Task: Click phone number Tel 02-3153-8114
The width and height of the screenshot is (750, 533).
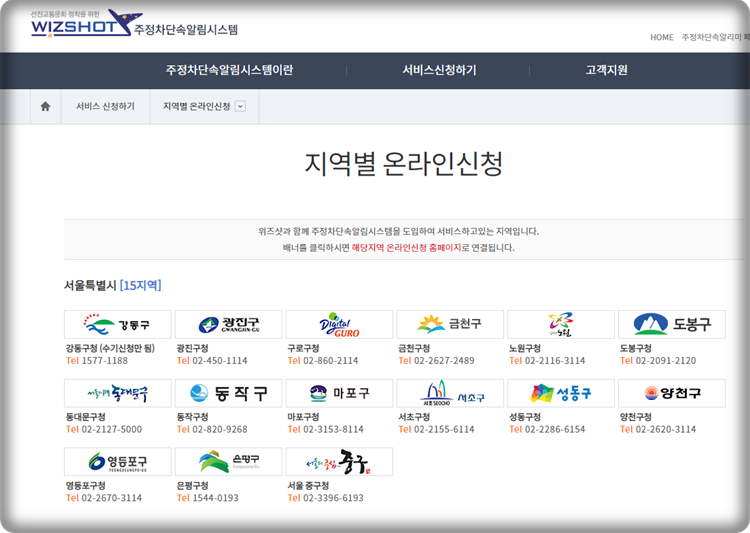Action: click(x=325, y=430)
